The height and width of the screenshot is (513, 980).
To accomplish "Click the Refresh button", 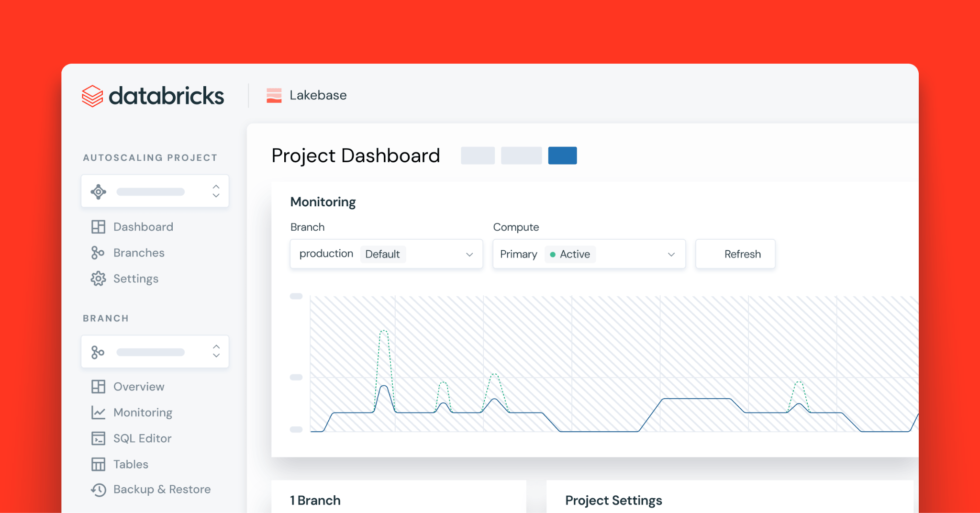I will click(x=735, y=254).
